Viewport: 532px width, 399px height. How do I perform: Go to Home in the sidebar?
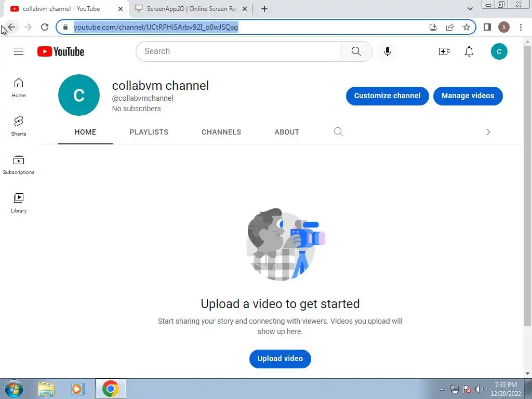click(x=19, y=87)
